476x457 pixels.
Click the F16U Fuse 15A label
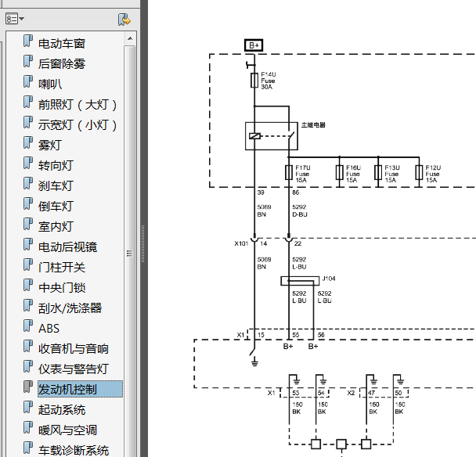(x=353, y=174)
